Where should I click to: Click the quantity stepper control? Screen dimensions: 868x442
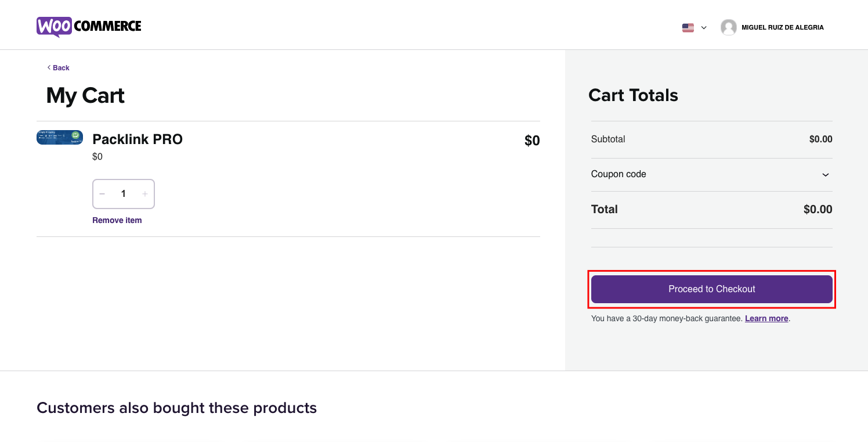click(123, 193)
